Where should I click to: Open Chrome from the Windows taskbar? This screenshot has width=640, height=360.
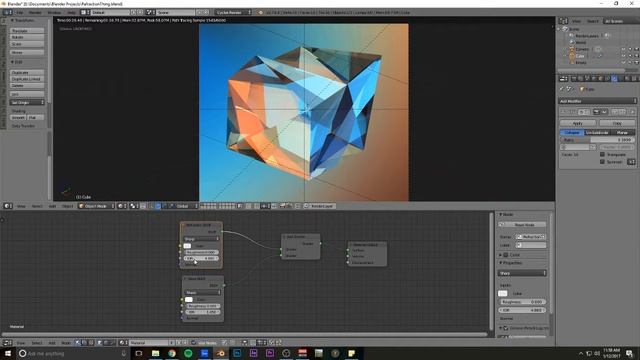pos(172,353)
